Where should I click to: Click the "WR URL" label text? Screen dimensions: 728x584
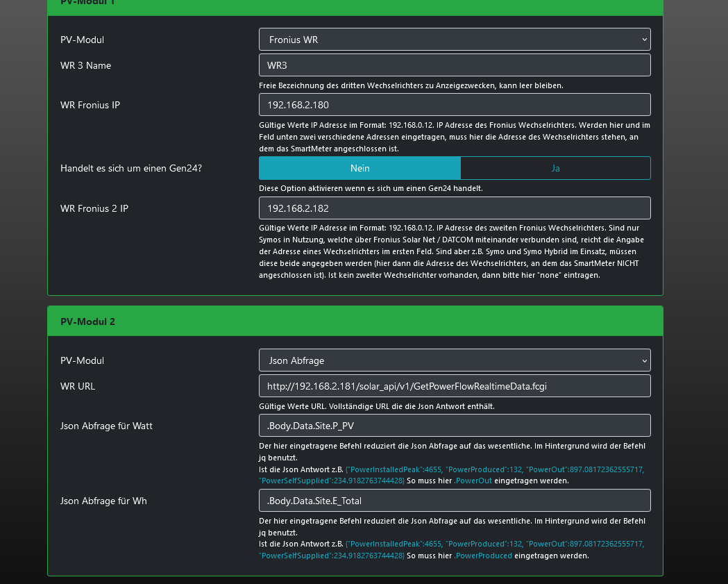point(78,386)
